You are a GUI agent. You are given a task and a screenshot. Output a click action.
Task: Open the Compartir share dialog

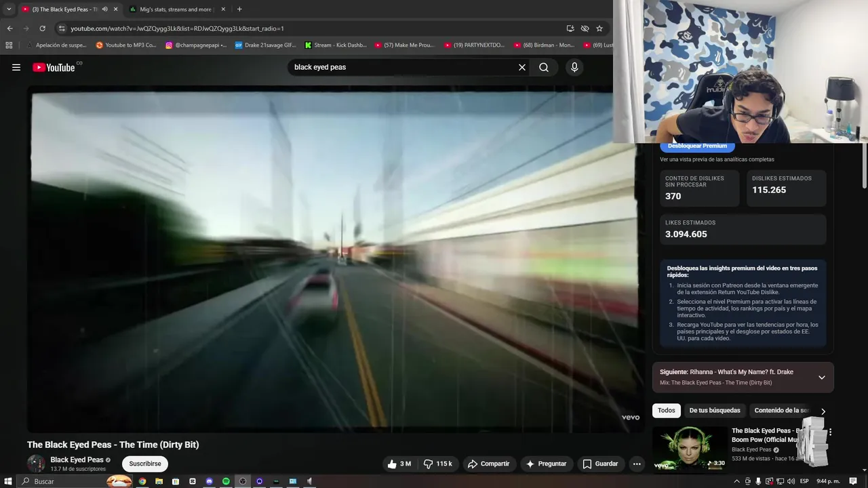click(x=488, y=464)
